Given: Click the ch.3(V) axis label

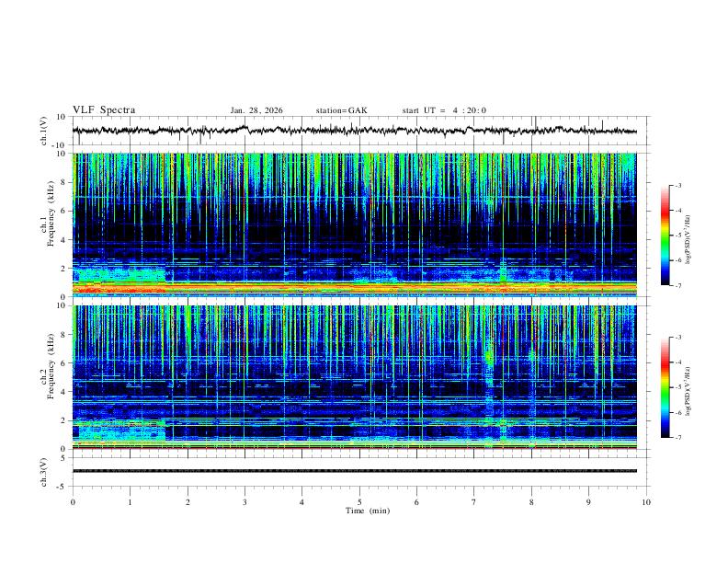Looking at the screenshot, I should click(x=44, y=472).
